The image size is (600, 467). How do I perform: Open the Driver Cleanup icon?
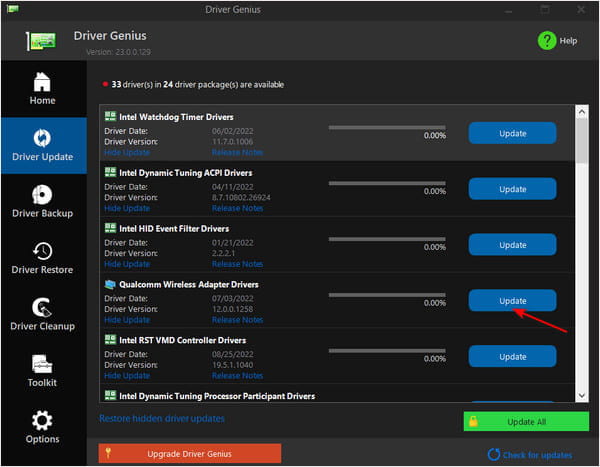click(x=42, y=307)
